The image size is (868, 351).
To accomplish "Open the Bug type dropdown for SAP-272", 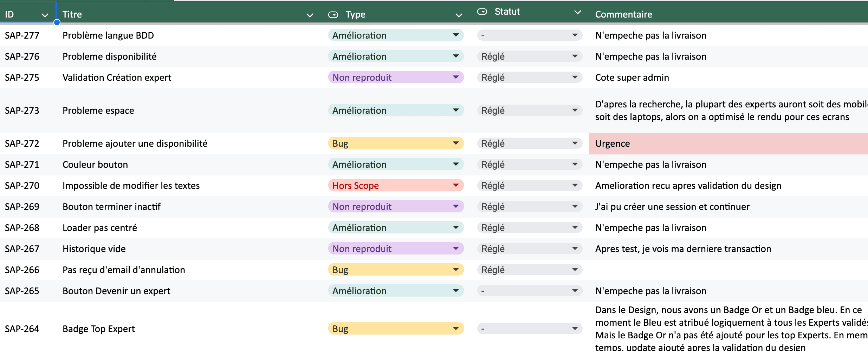I will point(456,143).
